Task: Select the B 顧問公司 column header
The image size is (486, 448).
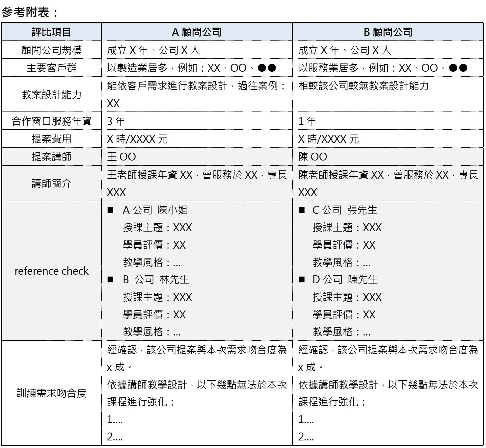Action: pyautogui.click(x=388, y=32)
